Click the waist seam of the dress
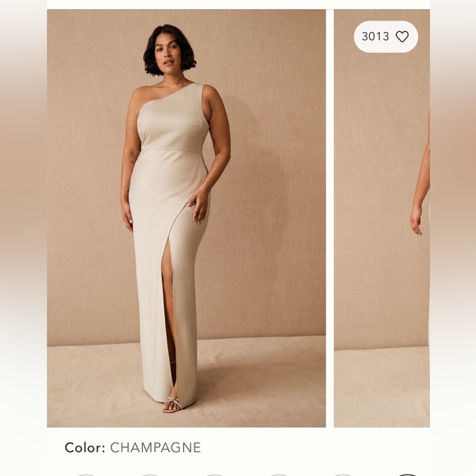The image size is (476, 476). coord(172,150)
